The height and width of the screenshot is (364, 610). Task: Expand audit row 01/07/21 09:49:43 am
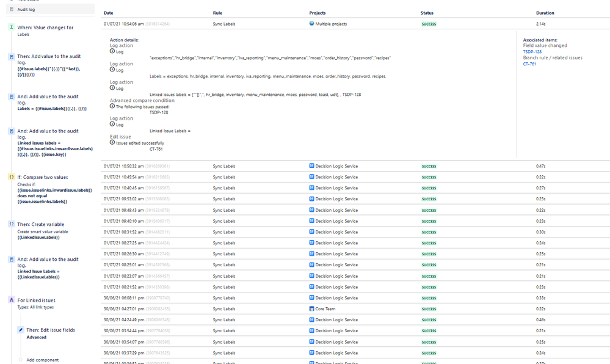tap(355, 210)
